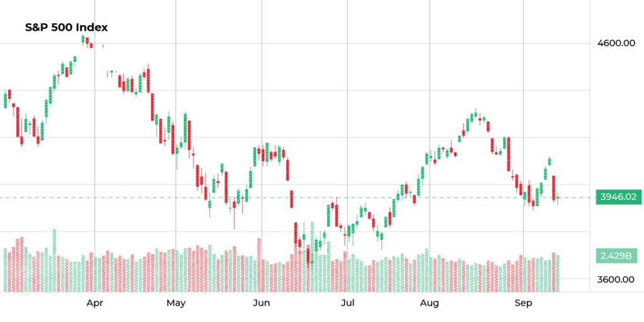
Task: Select the Jun label on time axis
Action: tap(261, 304)
